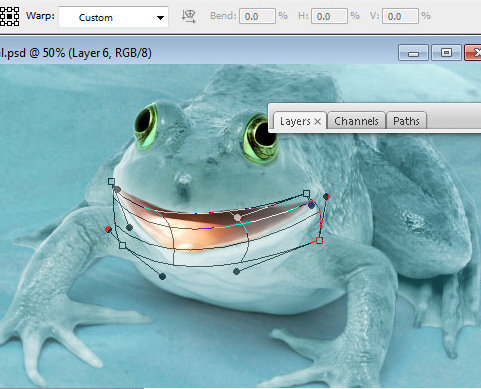481x389 pixels.
Task: Click the bottom-left warp mesh corner handle
Action: (x=123, y=246)
